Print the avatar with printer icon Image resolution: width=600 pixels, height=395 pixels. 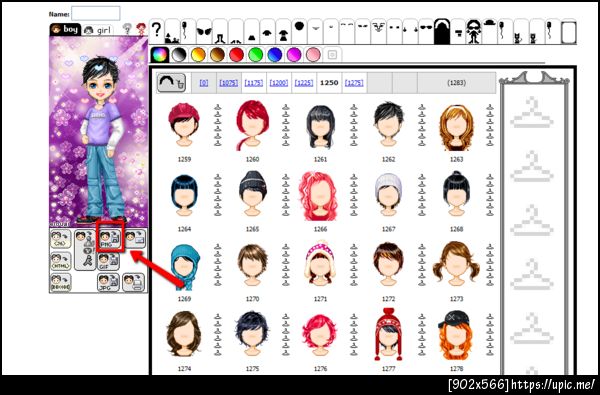pyautogui.click(x=134, y=282)
